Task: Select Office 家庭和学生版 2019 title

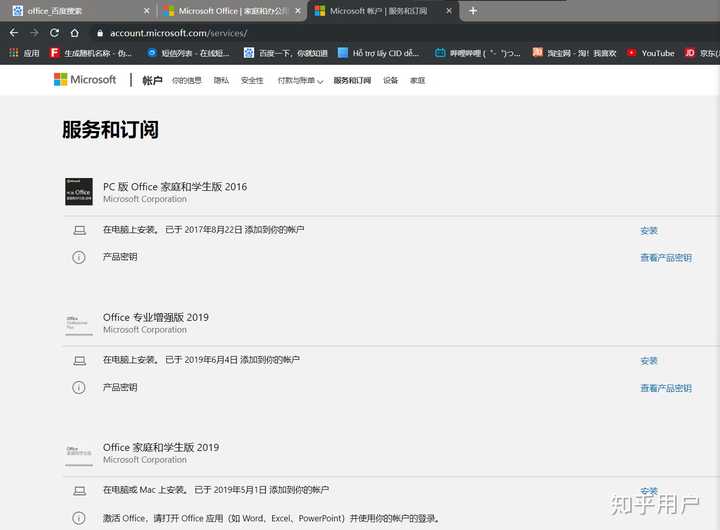Action: [x=161, y=447]
